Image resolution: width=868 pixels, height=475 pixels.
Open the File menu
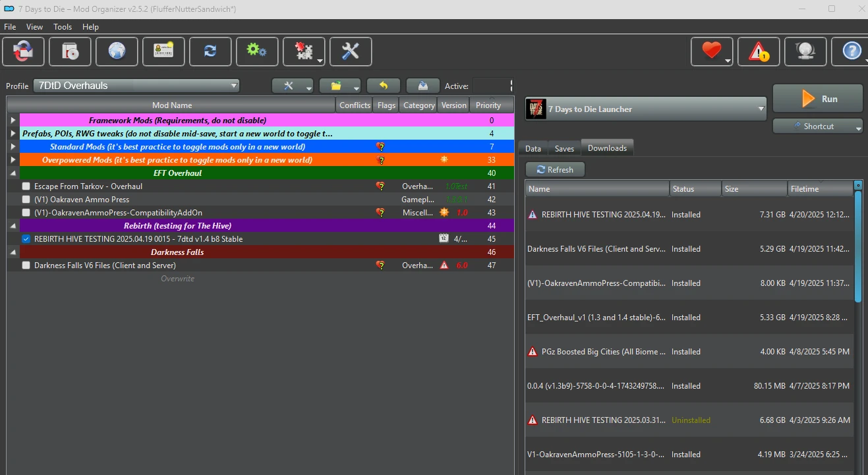click(10, 27)
